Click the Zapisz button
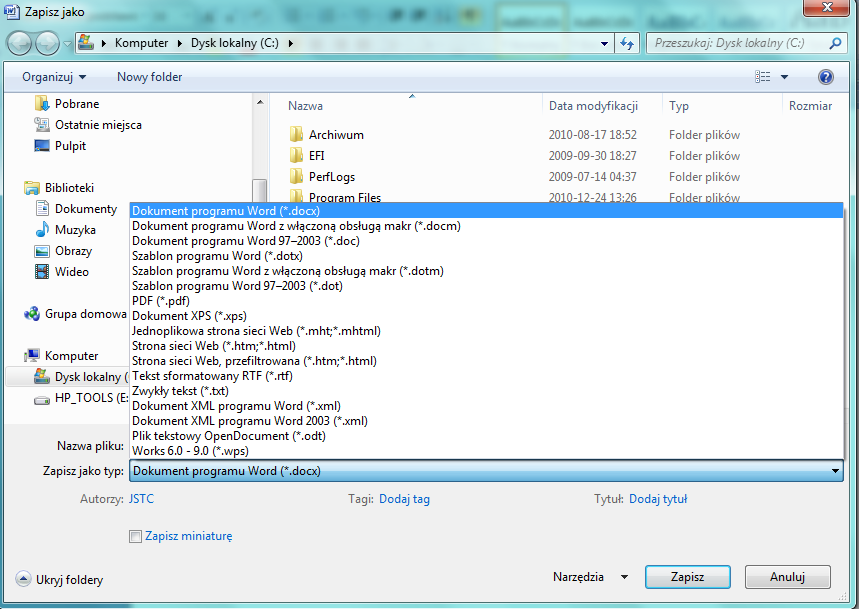The height and width of the screenshot is (609, 859). pyautogui.click(x=688, y=577)
